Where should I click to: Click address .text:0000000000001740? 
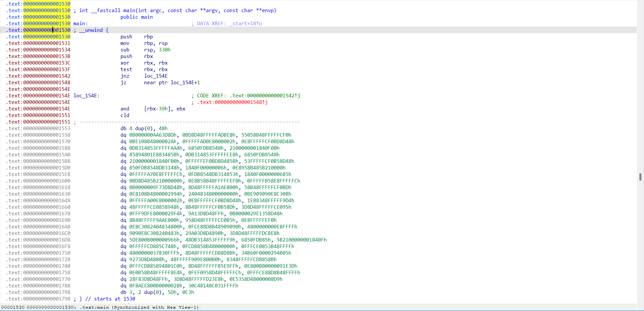point(38,266)
